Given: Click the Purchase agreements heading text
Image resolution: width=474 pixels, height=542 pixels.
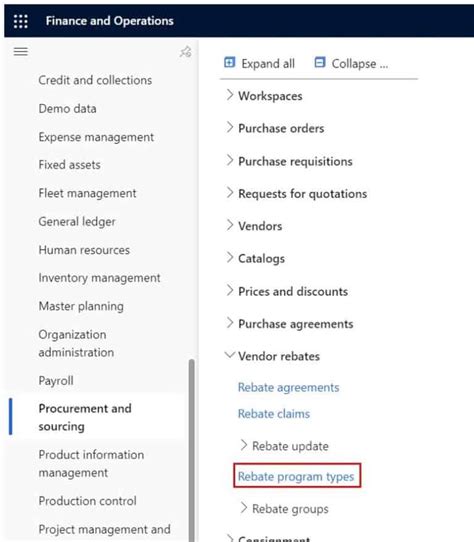Looking at the screenshot, I should click(296, 324).
